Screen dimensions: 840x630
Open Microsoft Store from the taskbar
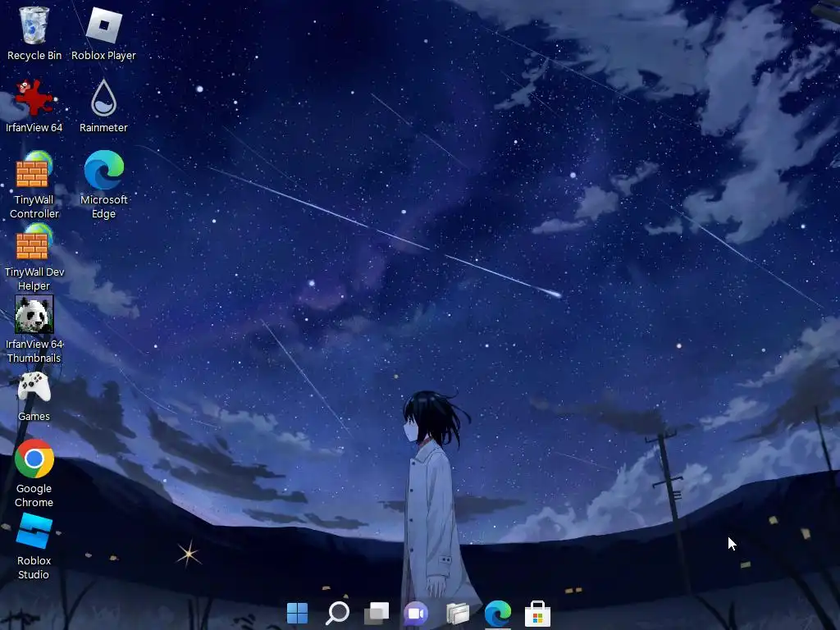click(537, 613)
